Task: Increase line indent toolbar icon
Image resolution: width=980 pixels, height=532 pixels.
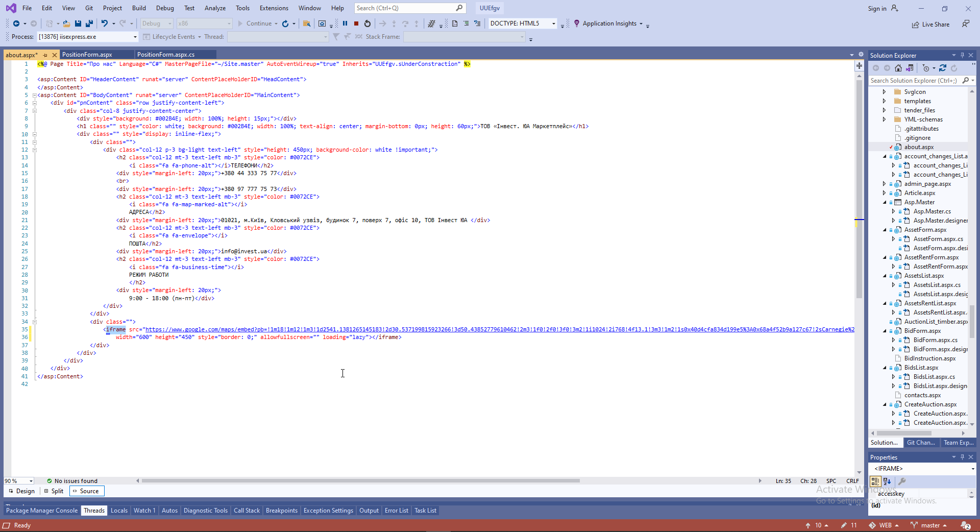Action: coord(466,23)
